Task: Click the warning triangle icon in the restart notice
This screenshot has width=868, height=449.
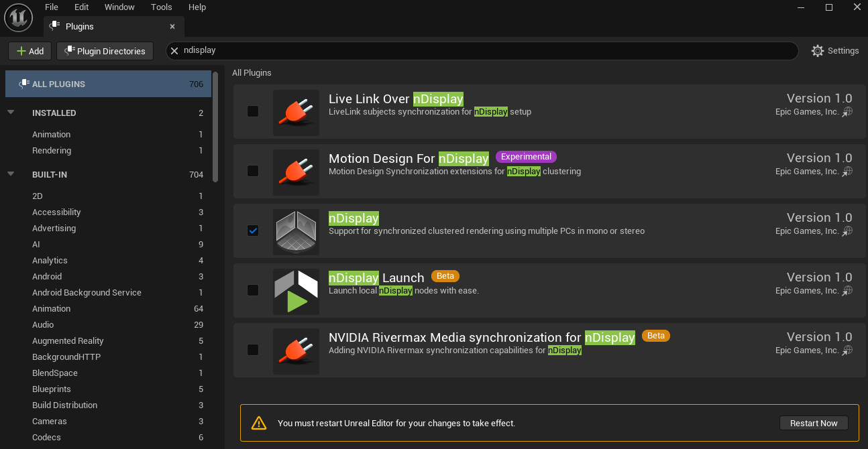Action: [x=259, y=423]
